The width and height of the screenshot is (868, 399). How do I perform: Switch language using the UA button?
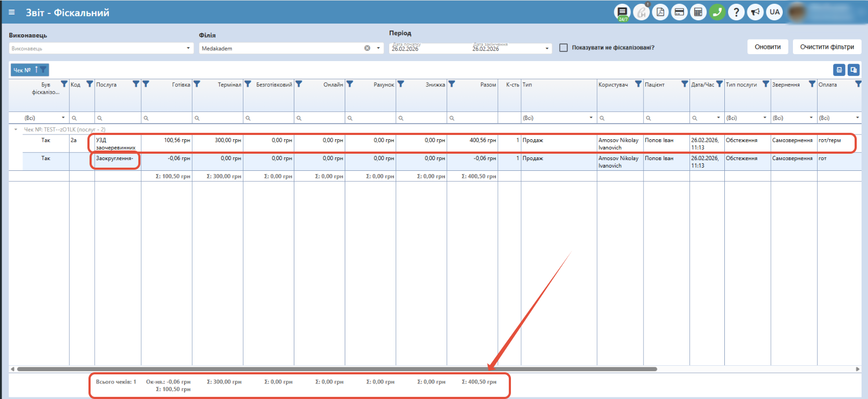[x=775, y=12]
